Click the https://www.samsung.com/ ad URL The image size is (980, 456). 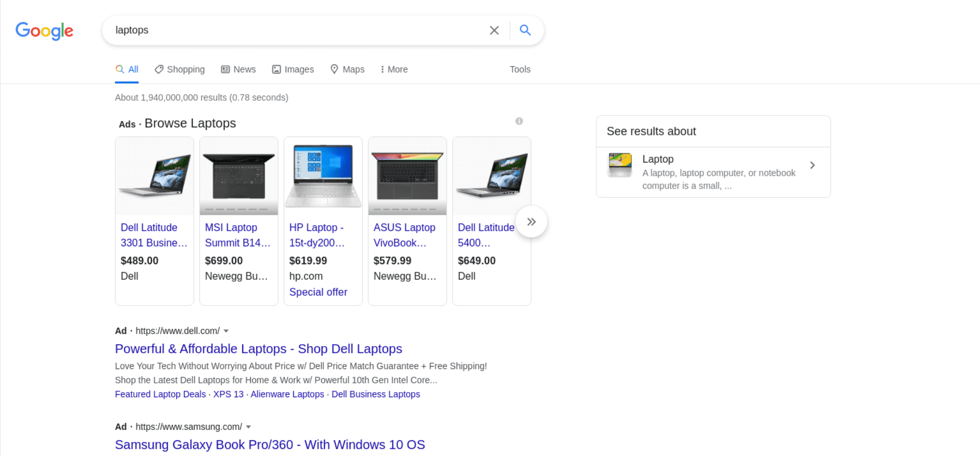pyautogui.click(x=189, y=427)
